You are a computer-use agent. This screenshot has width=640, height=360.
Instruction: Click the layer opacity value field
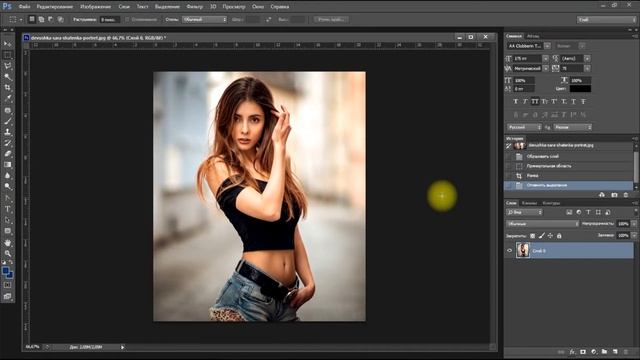tap(623, 224)
